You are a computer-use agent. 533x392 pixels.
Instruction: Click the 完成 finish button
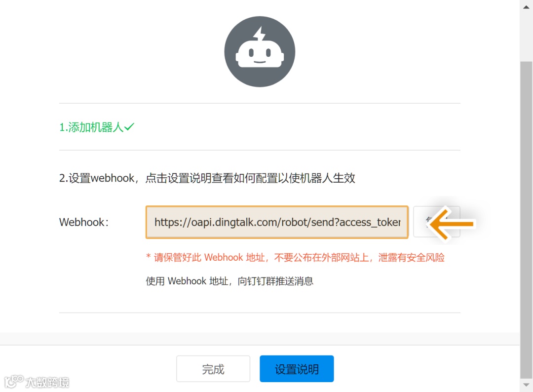(x=213, y=368)
